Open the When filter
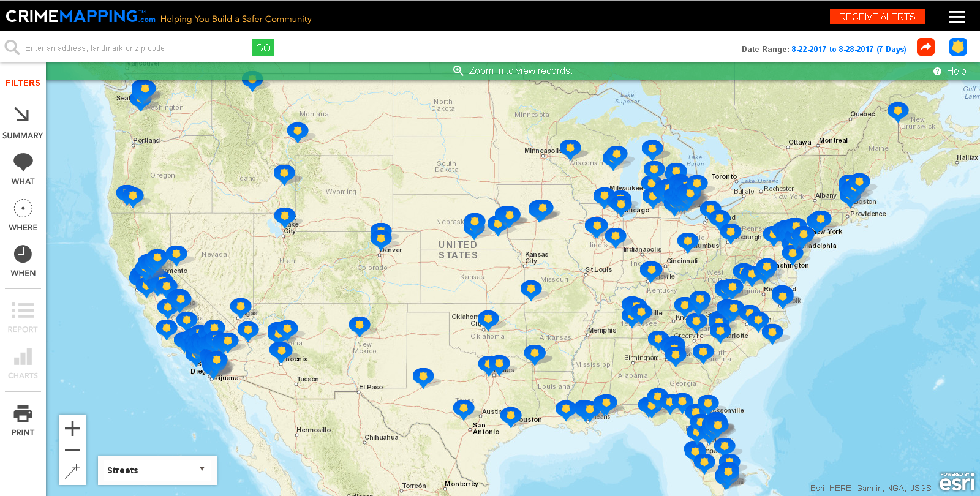 (x=23, y=261)
